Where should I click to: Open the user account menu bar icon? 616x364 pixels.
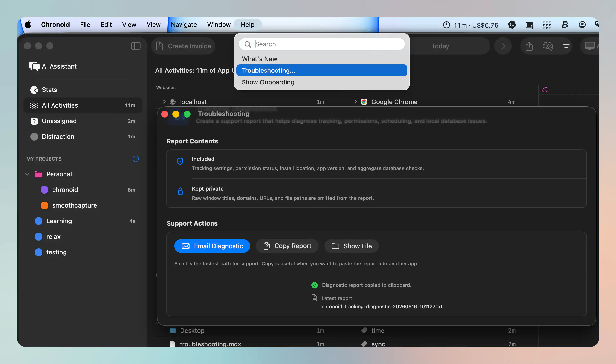coord(582,25)
